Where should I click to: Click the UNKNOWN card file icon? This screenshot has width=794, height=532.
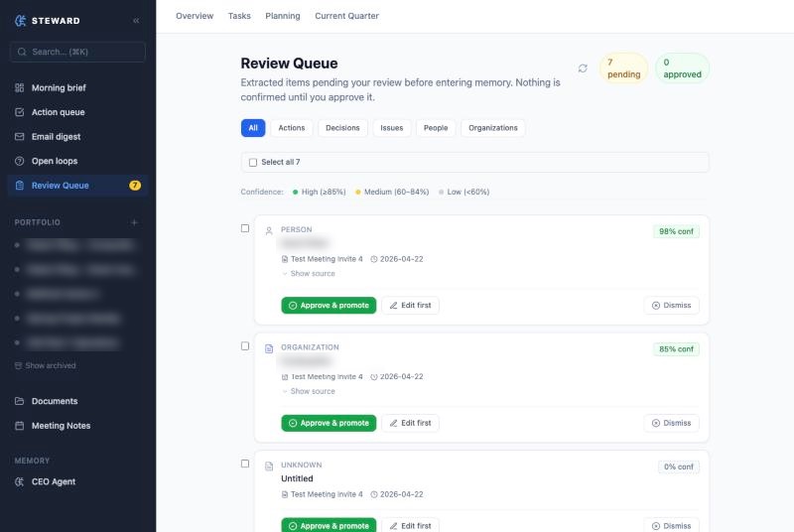269,466
